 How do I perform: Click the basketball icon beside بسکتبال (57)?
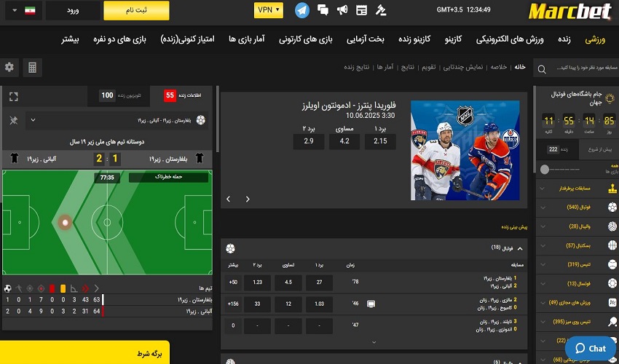[x=612, y=245]
